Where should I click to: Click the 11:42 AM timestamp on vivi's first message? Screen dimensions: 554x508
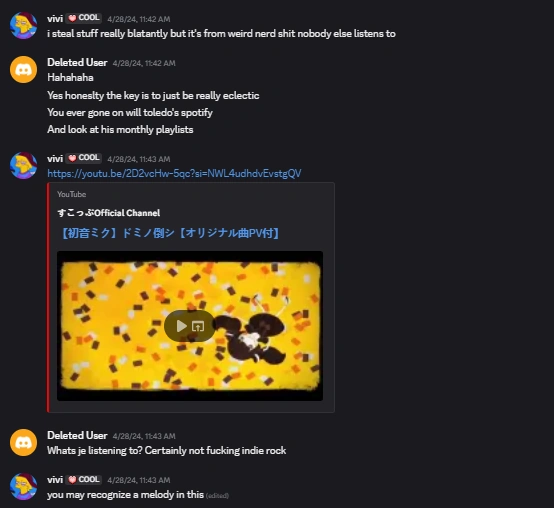pyautogui.click(x=138, y=19)
